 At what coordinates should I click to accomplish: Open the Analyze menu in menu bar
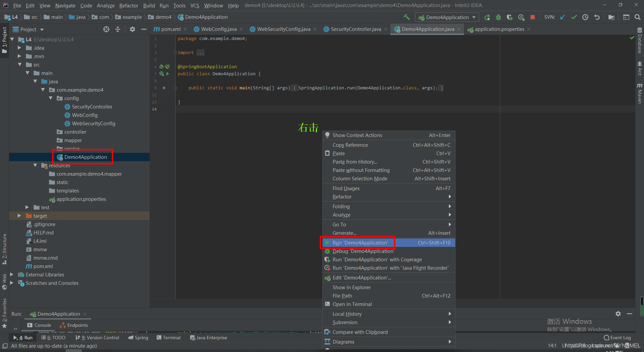point(106,5)
